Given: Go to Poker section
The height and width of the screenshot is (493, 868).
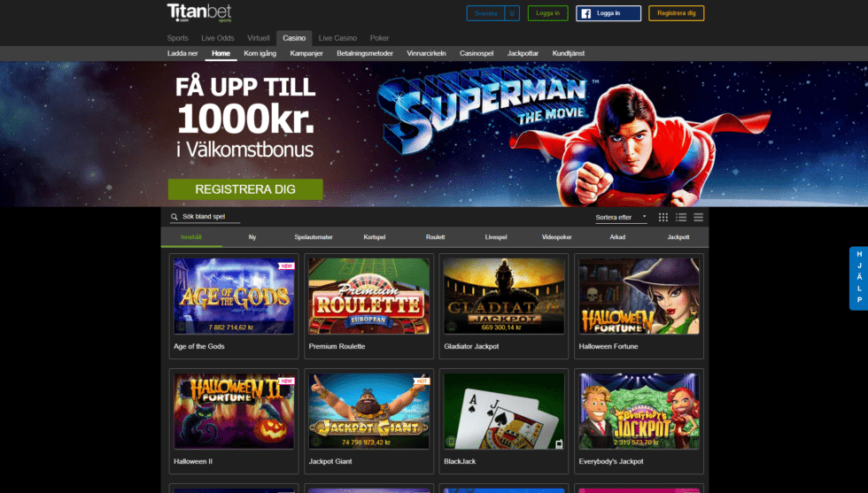Looking at the screenshot, I should 379,38.
